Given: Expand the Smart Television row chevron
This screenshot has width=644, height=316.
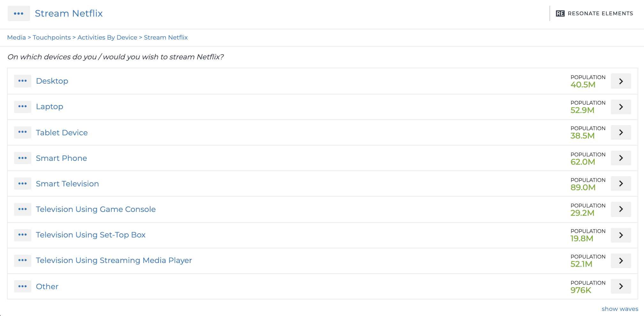Looking at the screenshot, I should (x=621, y=184).
